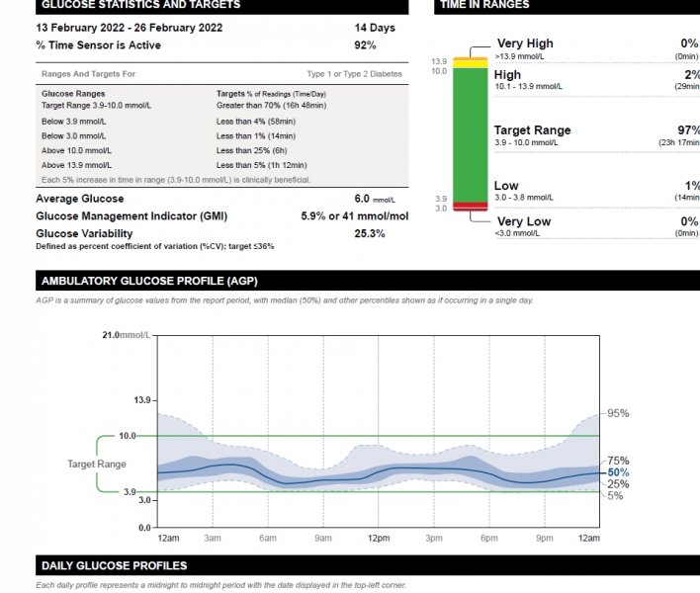
Task: Select the Type 1 or Type 2 Diabetes label
Action: pos(354,74)
